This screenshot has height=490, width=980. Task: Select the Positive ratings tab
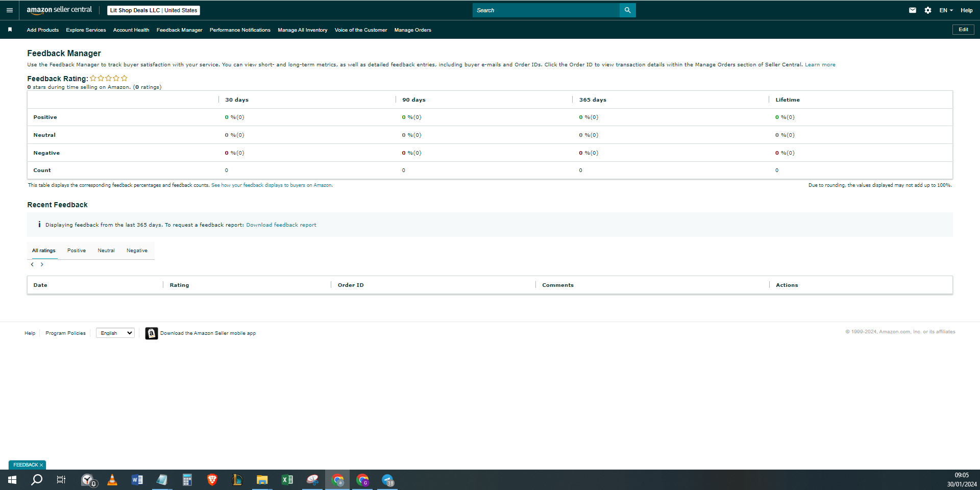tap(77, 251)
